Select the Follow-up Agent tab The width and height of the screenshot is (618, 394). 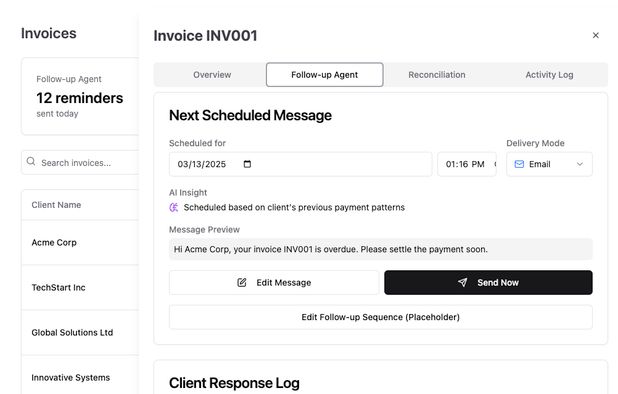pos(324,75)
